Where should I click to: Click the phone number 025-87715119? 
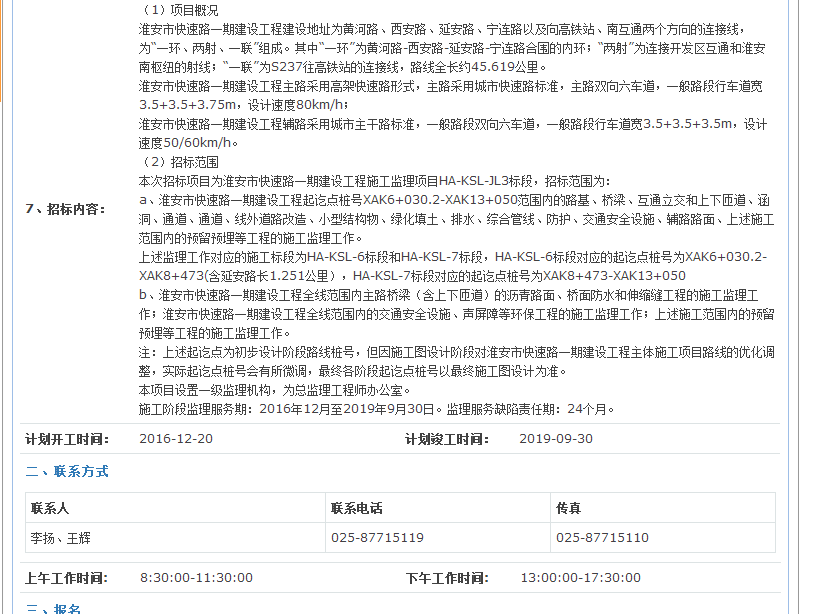[x=377, y=538]
